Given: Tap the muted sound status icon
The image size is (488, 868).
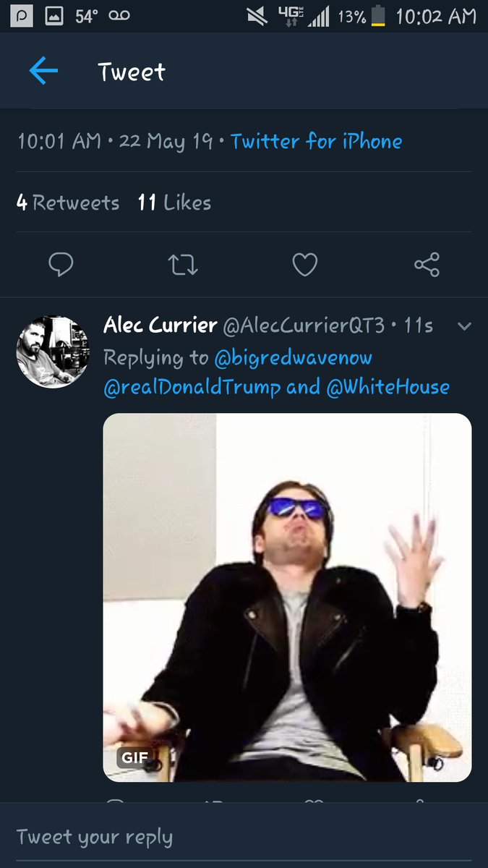Looking at the screenshot, I should click(x=257, y=17).
